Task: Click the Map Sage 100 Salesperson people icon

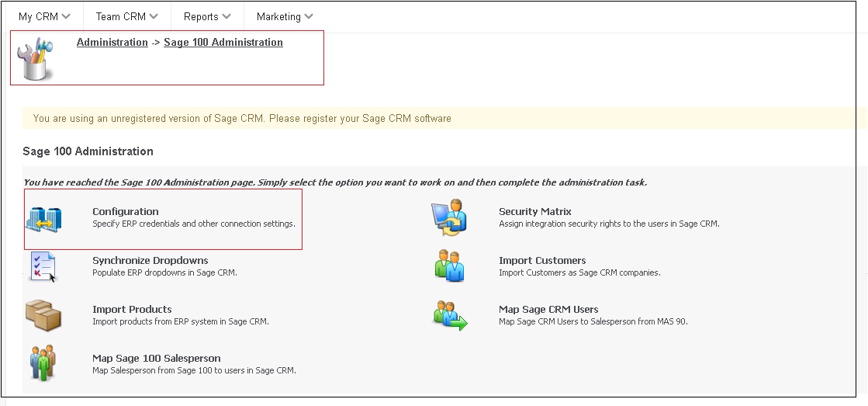Action: 43,363
